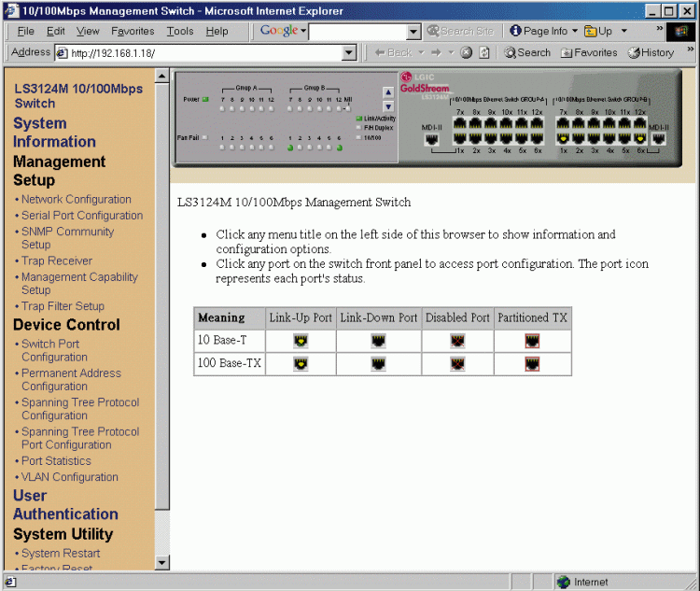
Task: Click Group A port 12x on switch panel
Action: coord(537,123)
